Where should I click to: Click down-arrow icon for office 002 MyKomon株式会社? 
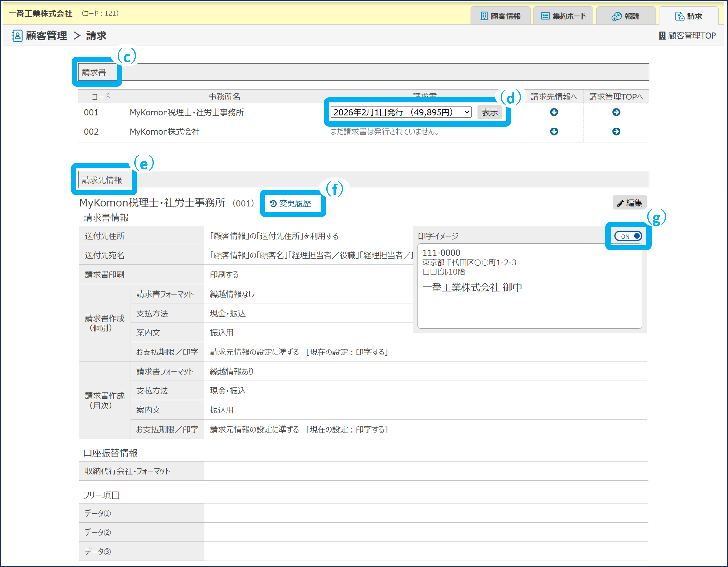554,131
